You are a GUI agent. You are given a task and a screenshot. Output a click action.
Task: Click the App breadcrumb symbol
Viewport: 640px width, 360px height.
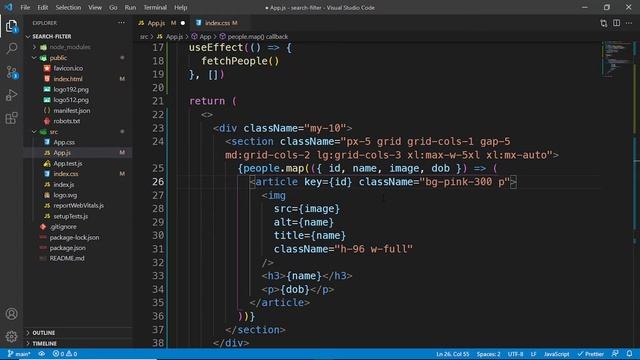[205, 37]
